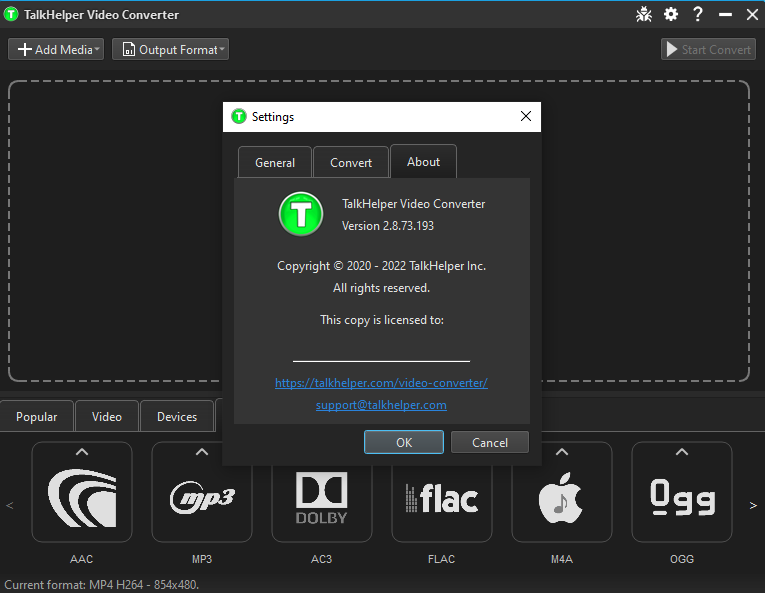The width and height of the screenshot is (765, 593).
Task: Switch to the Convert tab in Settings
Action: coord(351,163)
